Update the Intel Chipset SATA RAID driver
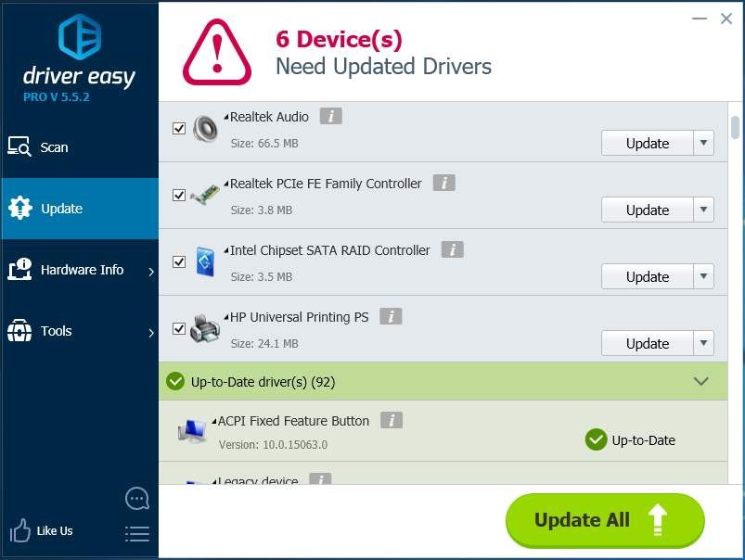745x560 pixels. pyautogui.click(x=648, y=276)
